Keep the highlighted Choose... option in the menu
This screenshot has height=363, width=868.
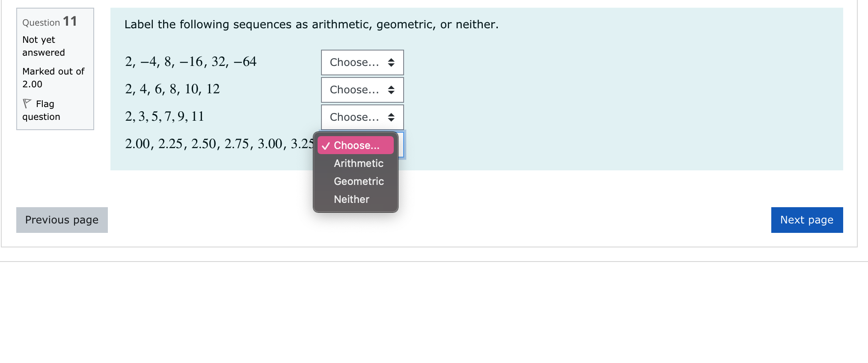[x=357, y=146]
